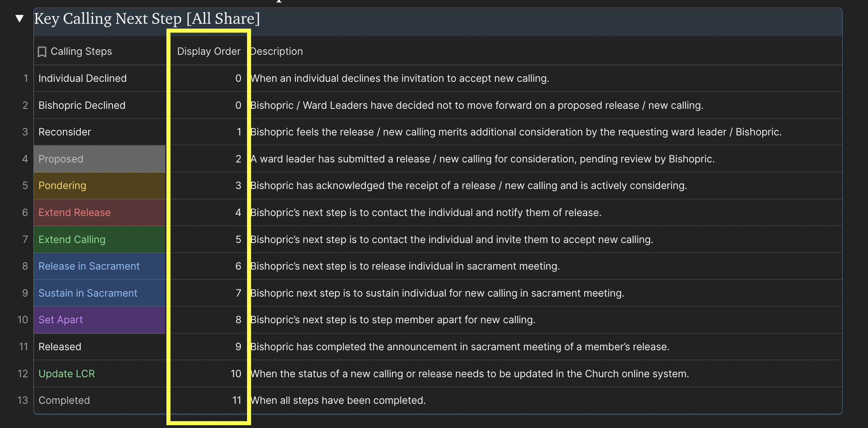Click description "When all steps have been completed."

338,400
